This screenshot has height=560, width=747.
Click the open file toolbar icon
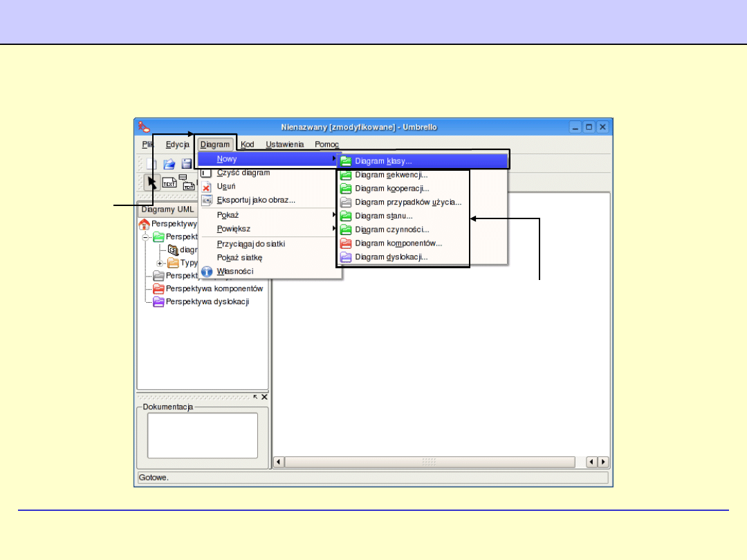coord(169,164)
